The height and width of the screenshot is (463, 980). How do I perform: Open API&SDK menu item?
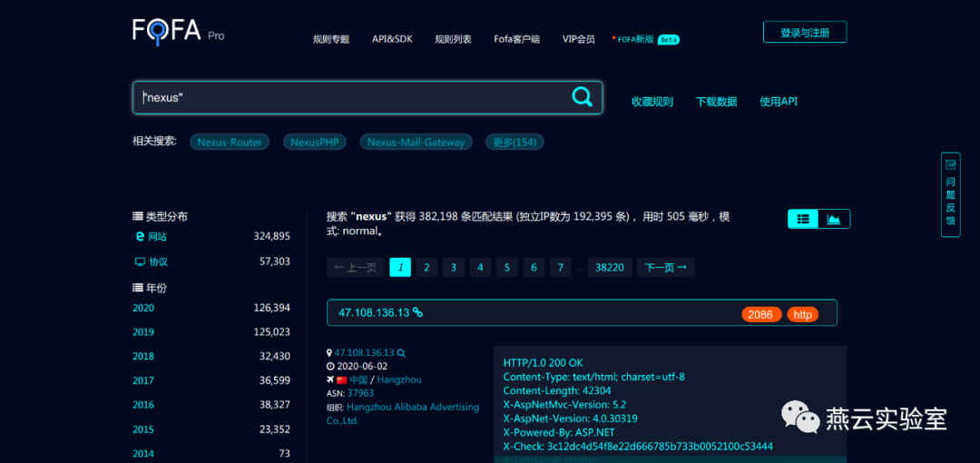click(392, 39)
